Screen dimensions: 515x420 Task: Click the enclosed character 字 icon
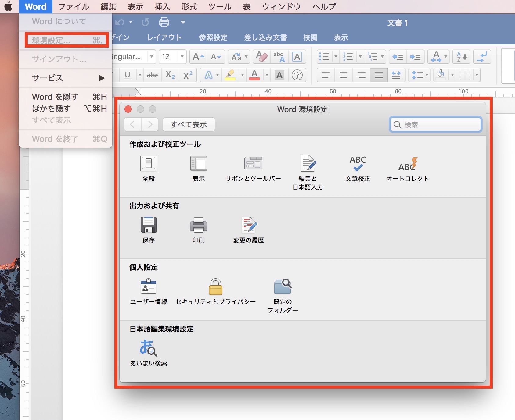click(x=297, y=75)
